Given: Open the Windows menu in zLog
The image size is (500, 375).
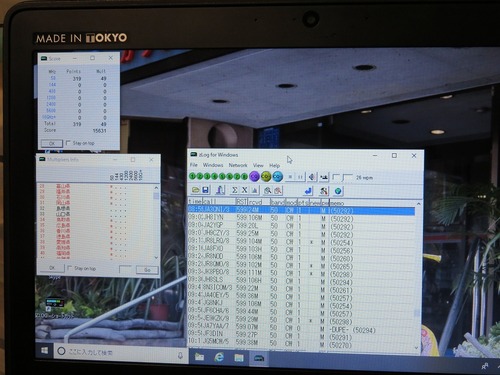Looking at the screenshot, I should click(x=213, y=165).
